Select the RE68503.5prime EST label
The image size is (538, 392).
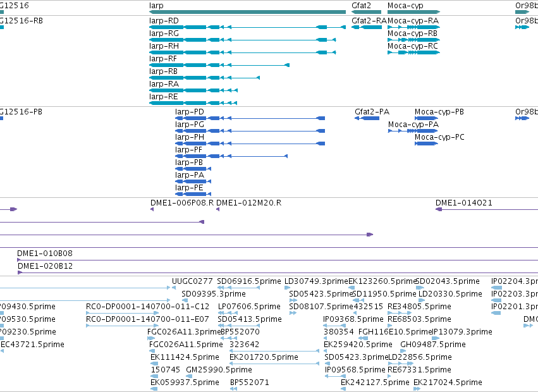(x=419, y=319)
